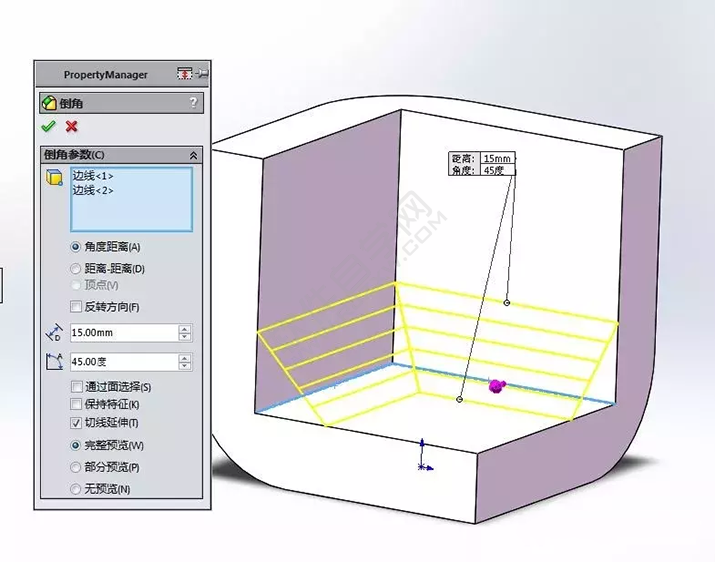Click the chamfer feature icon in header

[49, 103]
